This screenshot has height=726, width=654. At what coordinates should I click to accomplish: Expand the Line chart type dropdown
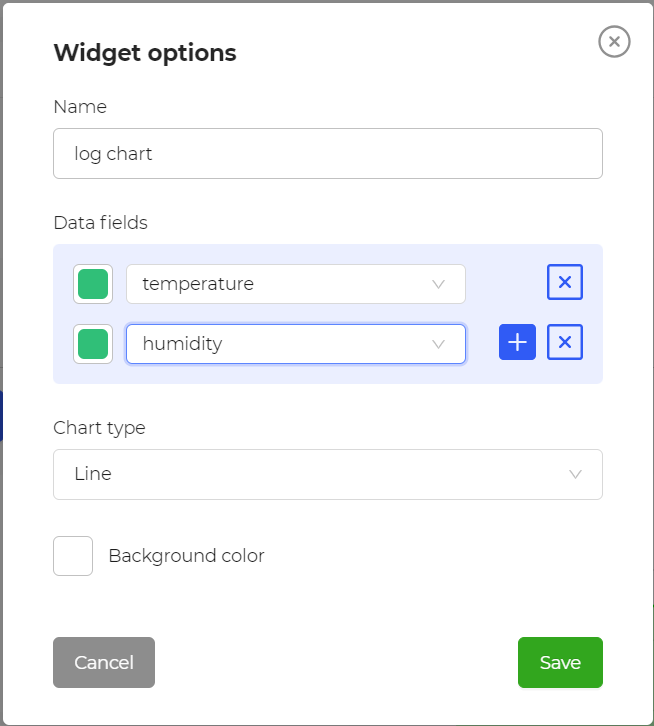(327, 474)
